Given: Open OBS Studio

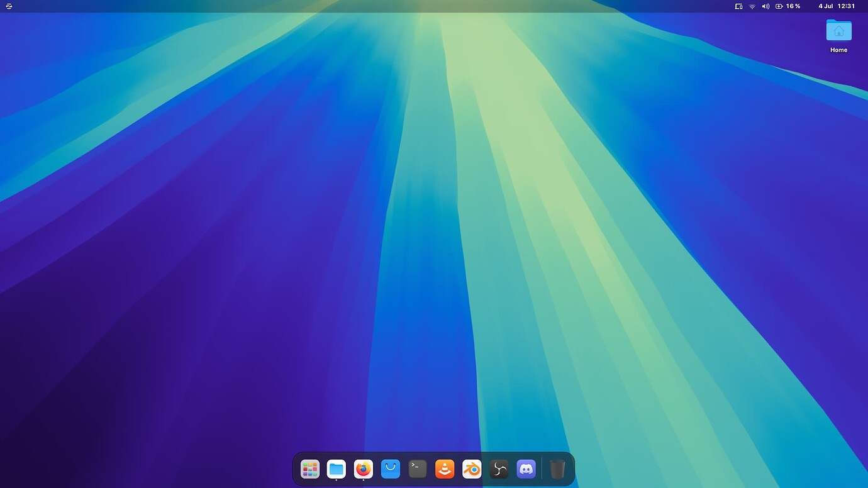Looking at the screenshot, I should tap(498, 469).
